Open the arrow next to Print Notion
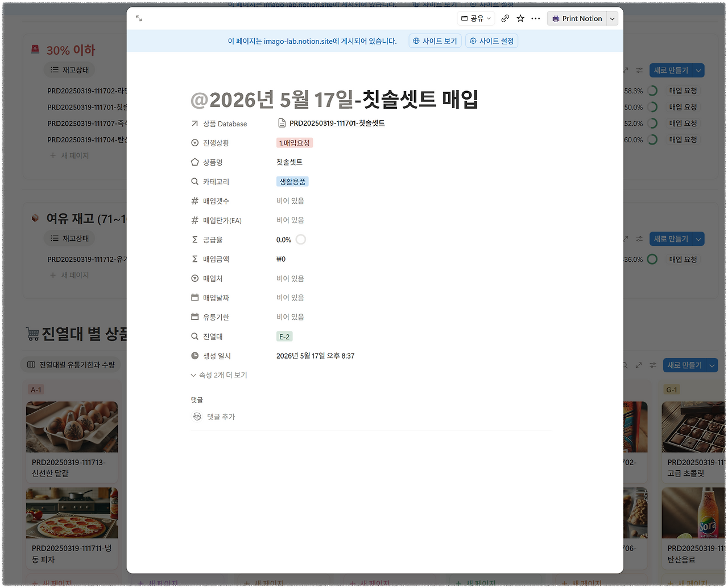This screenshot has height=588, width=728. coord(613,19)
